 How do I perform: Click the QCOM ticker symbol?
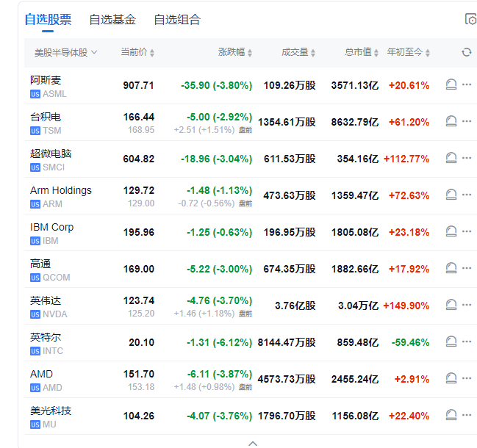(57, 278)
